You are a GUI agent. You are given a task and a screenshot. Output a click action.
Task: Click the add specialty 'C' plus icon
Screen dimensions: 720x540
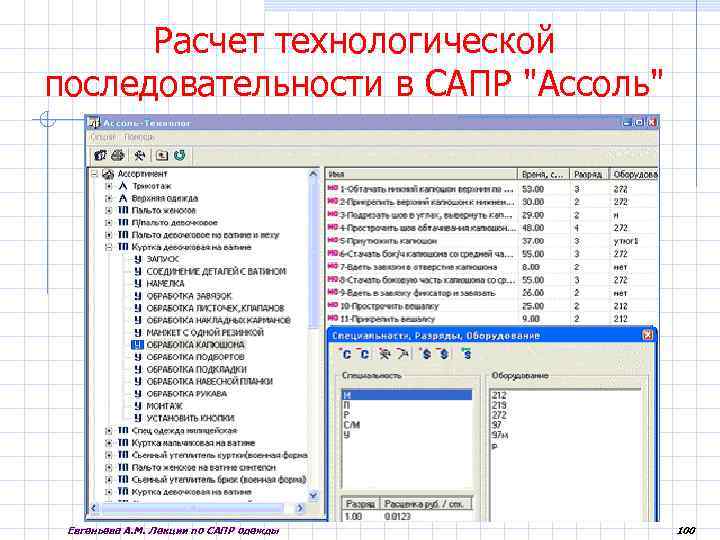(x=346, y=354)
